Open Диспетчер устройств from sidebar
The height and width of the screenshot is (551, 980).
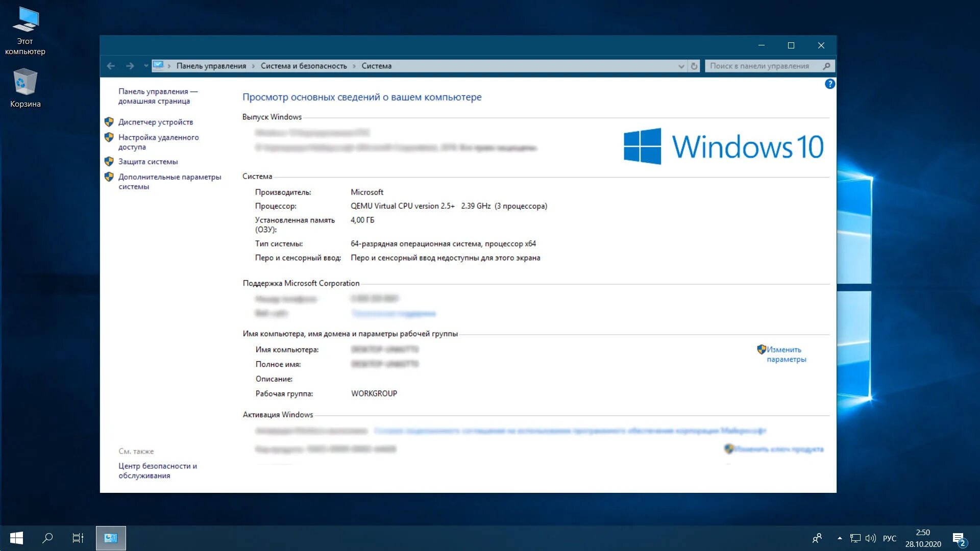156,122
